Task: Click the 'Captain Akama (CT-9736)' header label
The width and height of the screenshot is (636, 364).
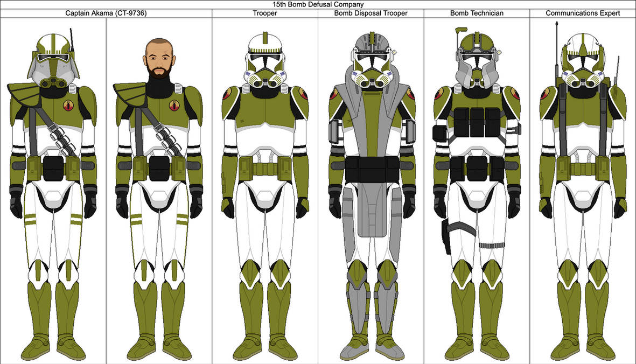Action: [106, 13]
